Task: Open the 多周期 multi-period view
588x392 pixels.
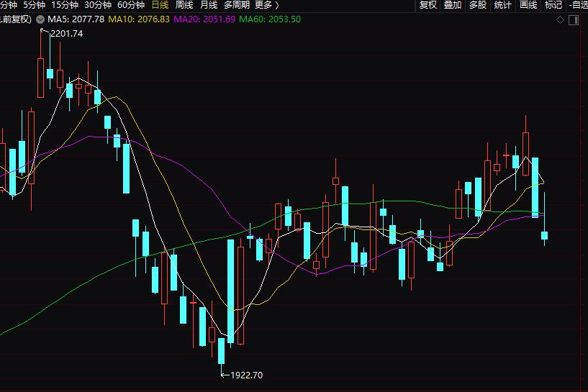Action: [x=237, y=5]
